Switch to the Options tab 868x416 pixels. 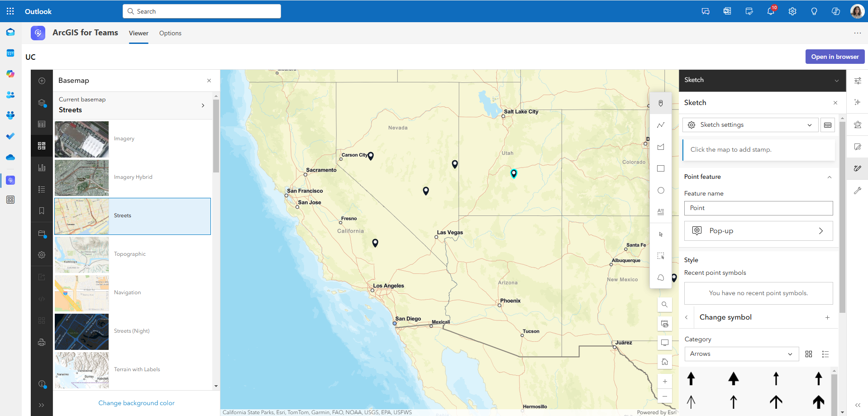[x=170, y=33]
